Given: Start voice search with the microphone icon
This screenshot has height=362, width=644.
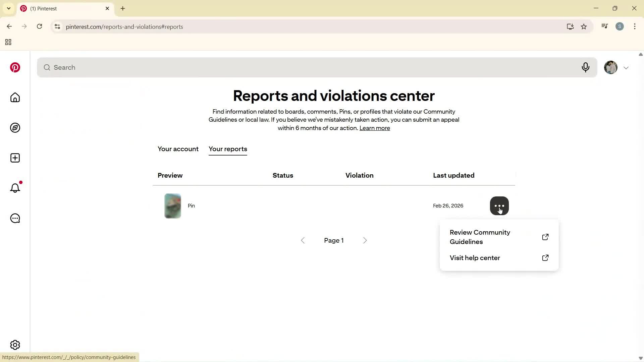Looking at the screenshot, I should tap(586, 67).
